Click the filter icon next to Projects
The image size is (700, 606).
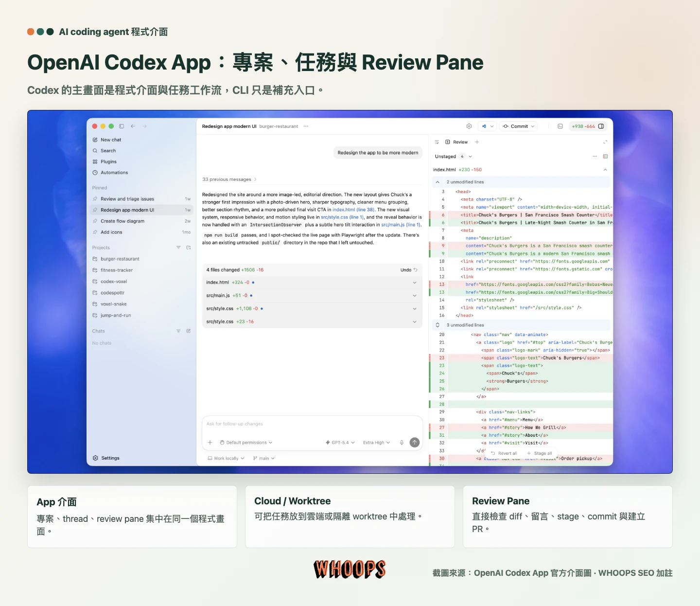[178, 248]
